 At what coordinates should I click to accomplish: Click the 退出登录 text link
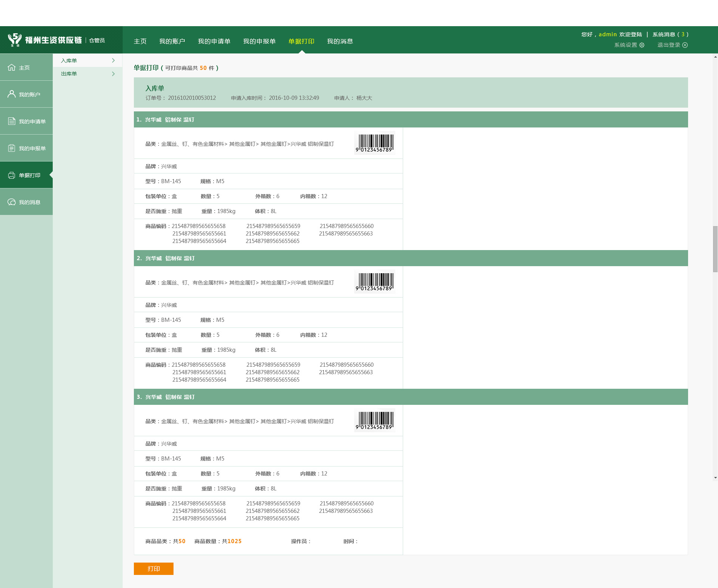tap(669, 45)
